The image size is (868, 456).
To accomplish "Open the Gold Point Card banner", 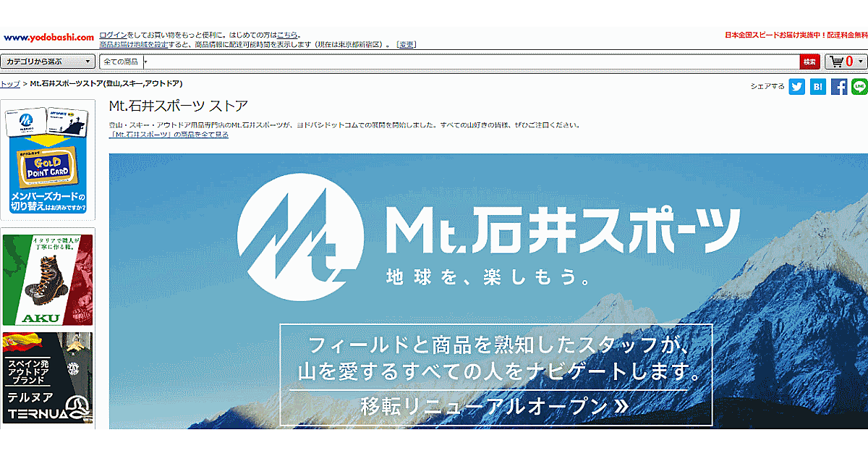I will coord(48,160).
